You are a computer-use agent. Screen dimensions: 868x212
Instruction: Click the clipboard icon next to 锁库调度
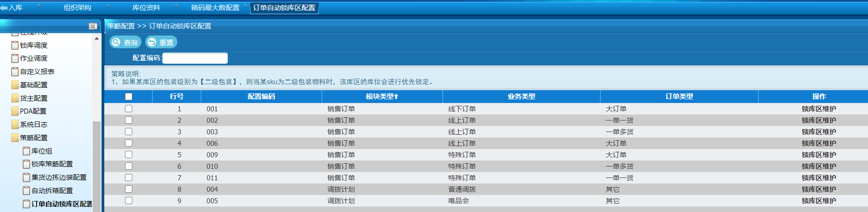[x=15, y=45]
